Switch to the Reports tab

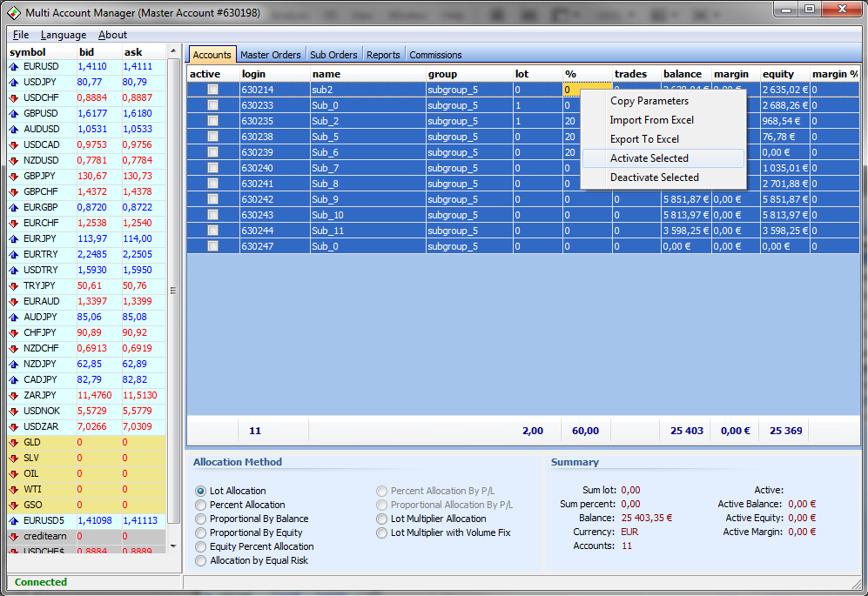(x=383, y=55)
